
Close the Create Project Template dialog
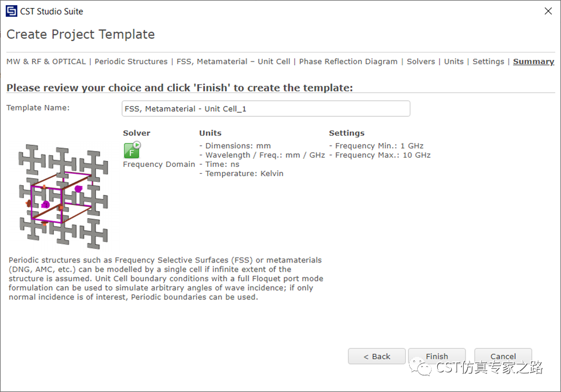click(548, 11)
